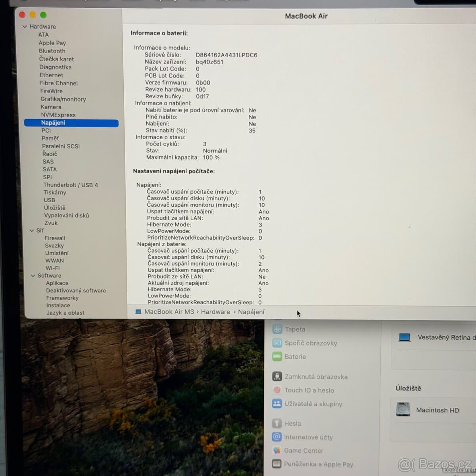The image size is (476, 476).
Task: Click the device name bq40z651
Action: point(209,62)
